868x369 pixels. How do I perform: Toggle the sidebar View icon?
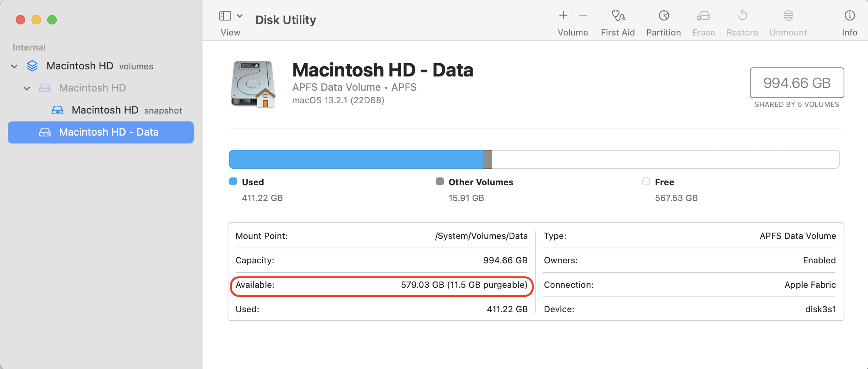point(225,16)
